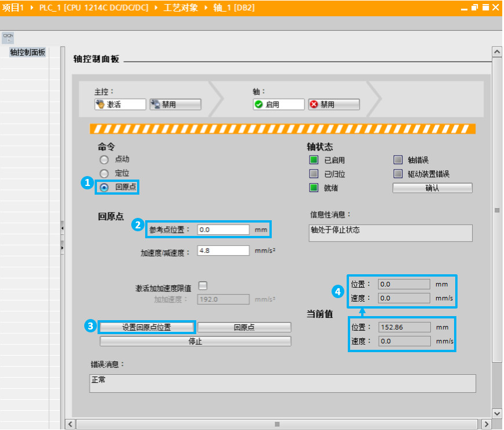The height and width of the screenshot is (430, 504).
Task: Select the 点动 command radio button
Action: (x=104, y=160)
